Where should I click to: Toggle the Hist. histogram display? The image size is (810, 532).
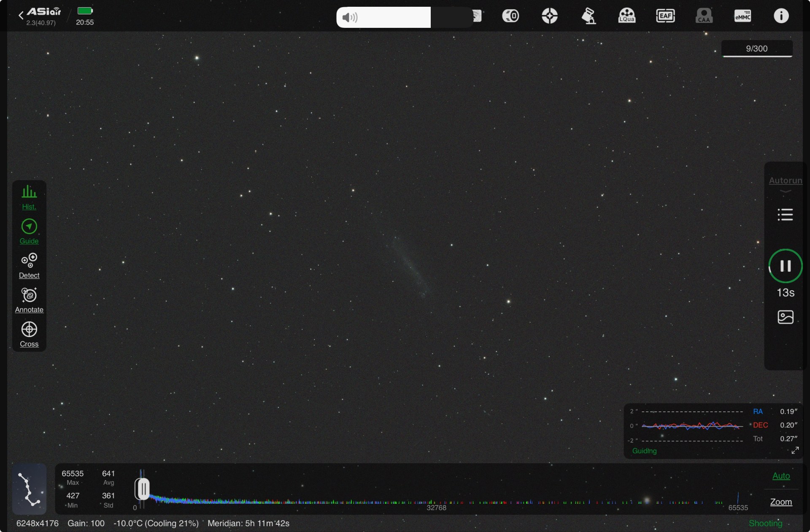coord(29,197)
